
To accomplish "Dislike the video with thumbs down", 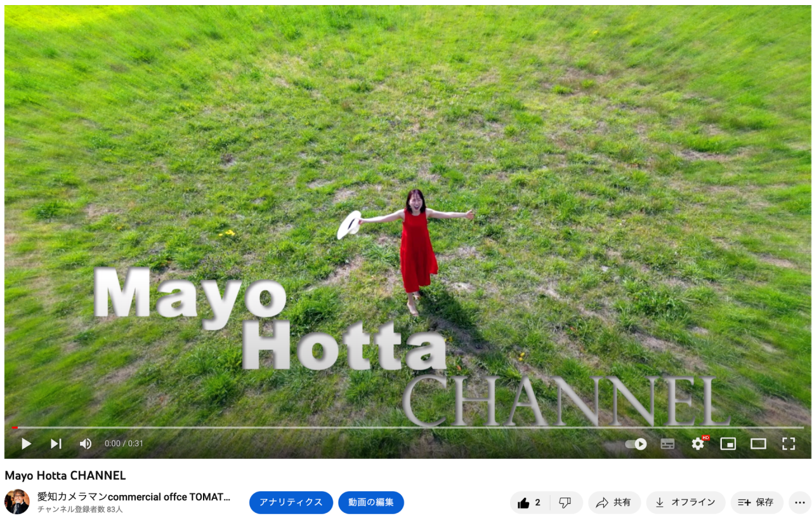I will (x=565, y=503).
